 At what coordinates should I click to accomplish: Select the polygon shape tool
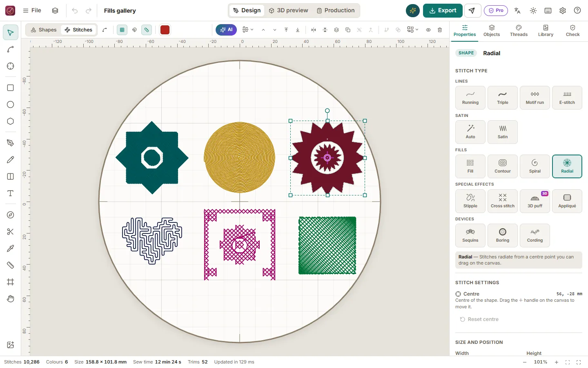(11, 121)
